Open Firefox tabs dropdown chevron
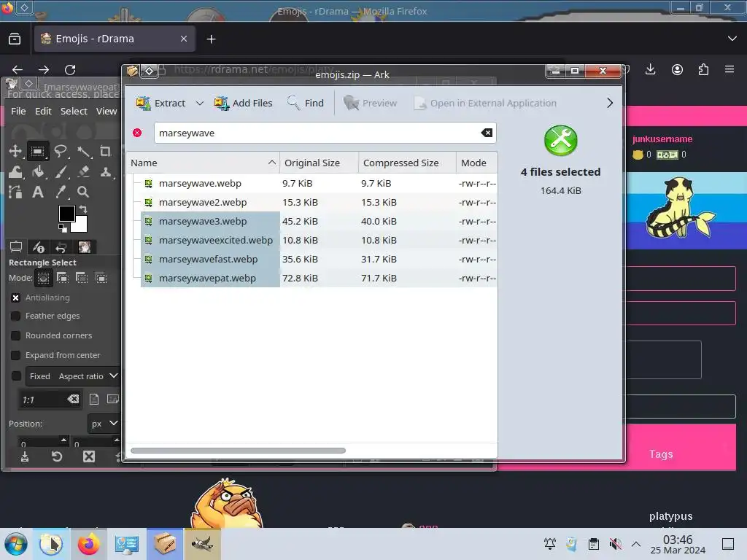Viewport: 747px width, 560px height. [732, 39]
